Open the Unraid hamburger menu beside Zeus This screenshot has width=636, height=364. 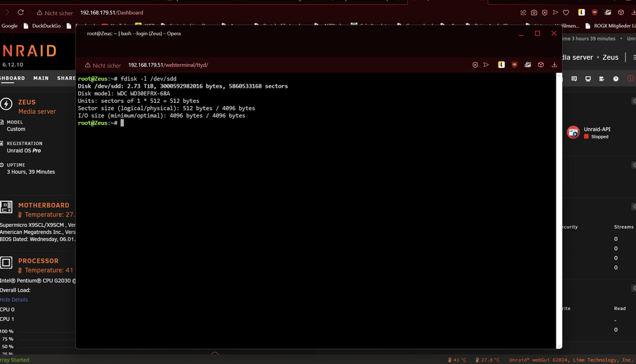coord(633,57)
